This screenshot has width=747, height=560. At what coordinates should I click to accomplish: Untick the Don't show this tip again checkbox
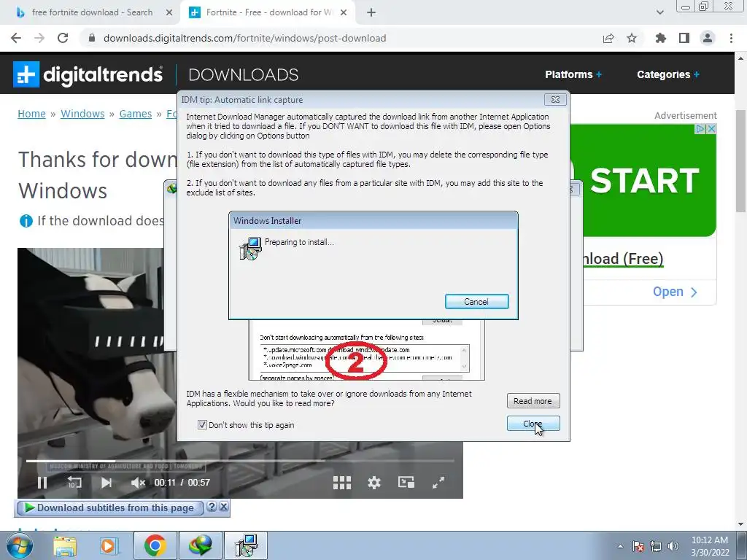pos(202,425)
